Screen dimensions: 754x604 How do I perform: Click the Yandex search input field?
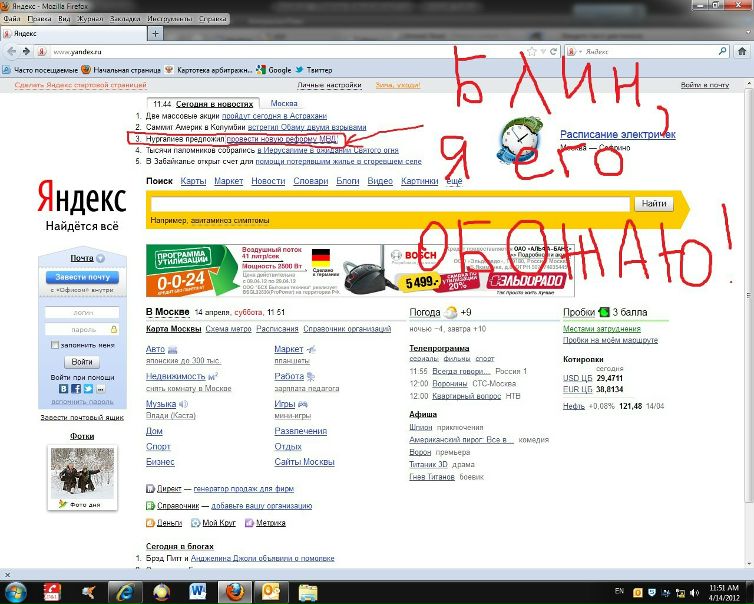[x=388, y=204]
